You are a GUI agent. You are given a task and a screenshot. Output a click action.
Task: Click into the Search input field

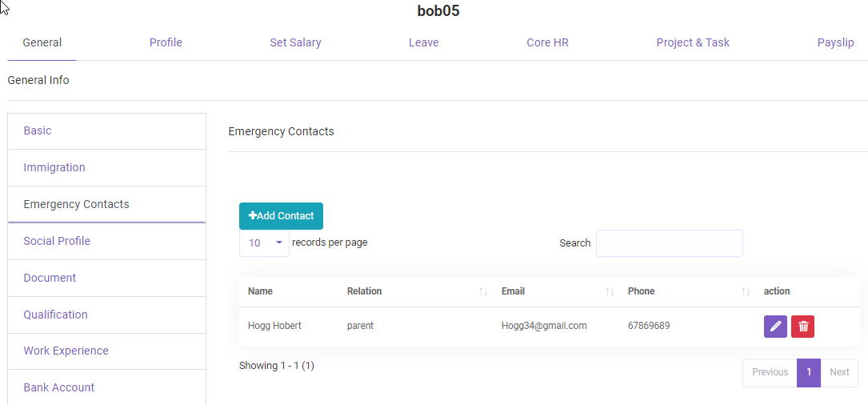(669, 243)
